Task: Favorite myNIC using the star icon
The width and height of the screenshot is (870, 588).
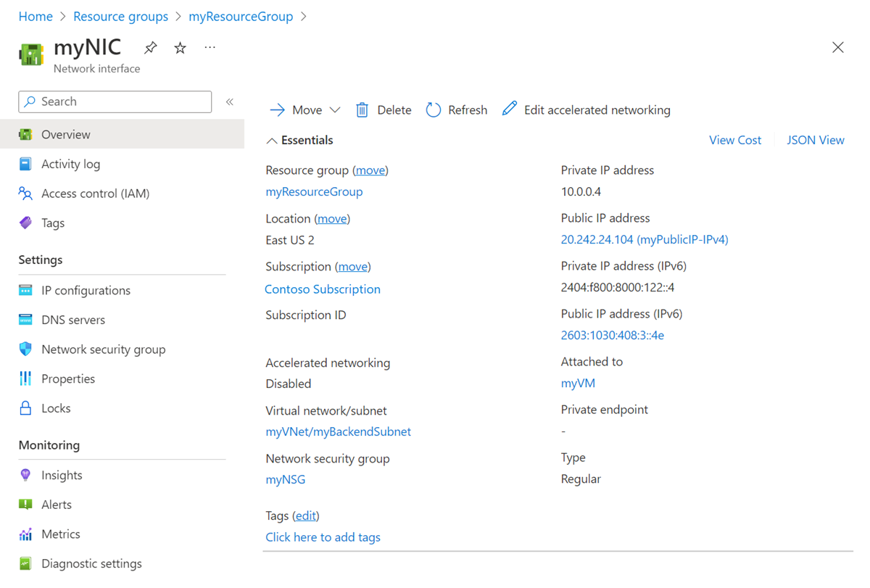Action: pyautogui.click(x=180, y=48)
